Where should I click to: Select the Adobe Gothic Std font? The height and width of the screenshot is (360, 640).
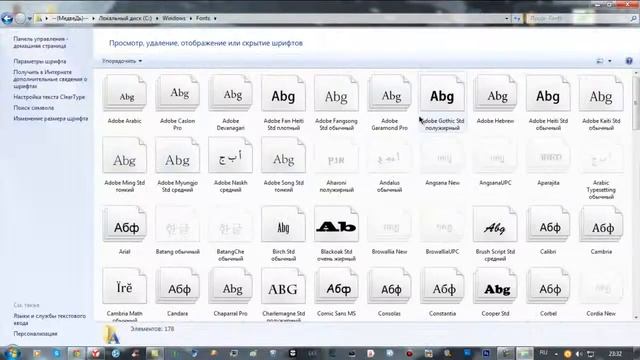point(442,93)
